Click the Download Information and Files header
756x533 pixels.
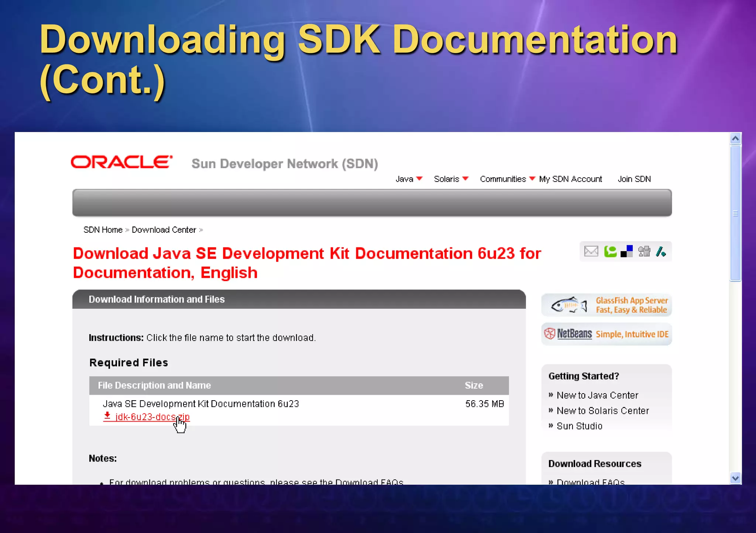coord(157,299)
